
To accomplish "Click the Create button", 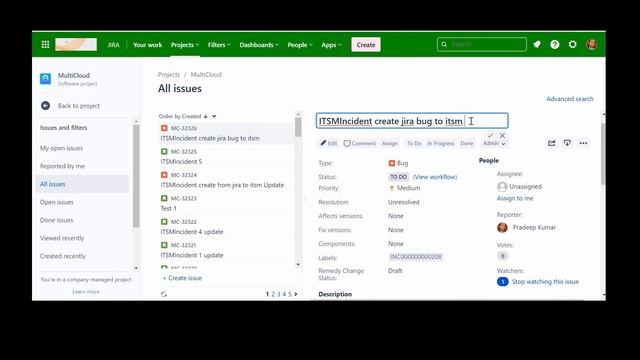I will pos(366,45).
